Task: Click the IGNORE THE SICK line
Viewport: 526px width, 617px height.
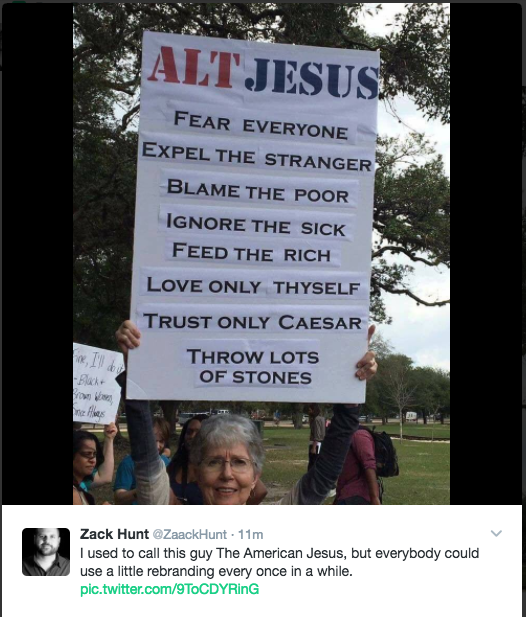Action: 256,224
